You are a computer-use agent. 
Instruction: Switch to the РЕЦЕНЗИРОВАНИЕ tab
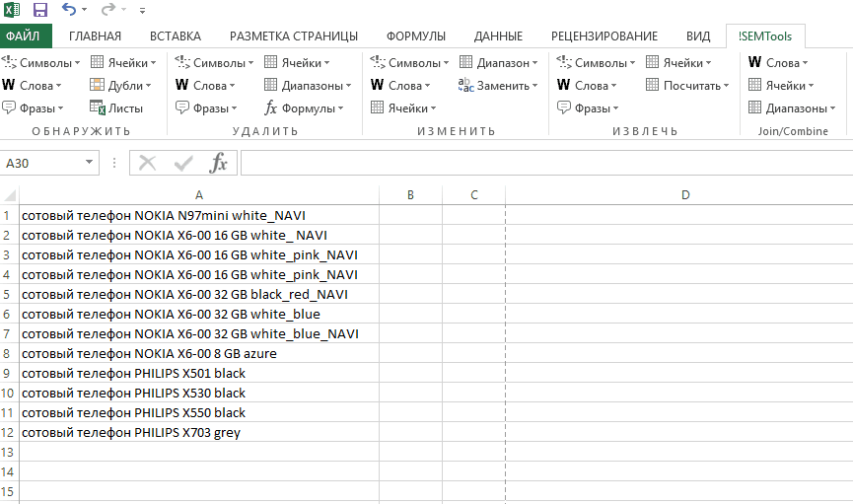604,36
